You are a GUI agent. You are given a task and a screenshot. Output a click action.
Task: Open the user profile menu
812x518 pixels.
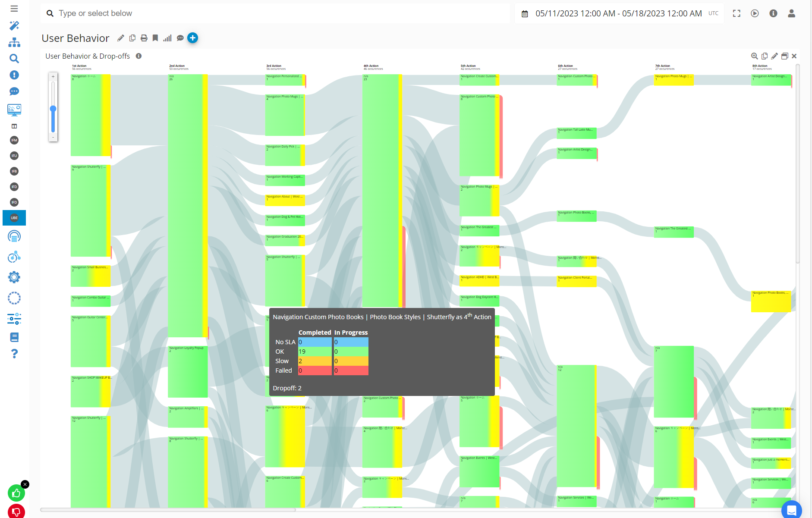coord(792,13)
